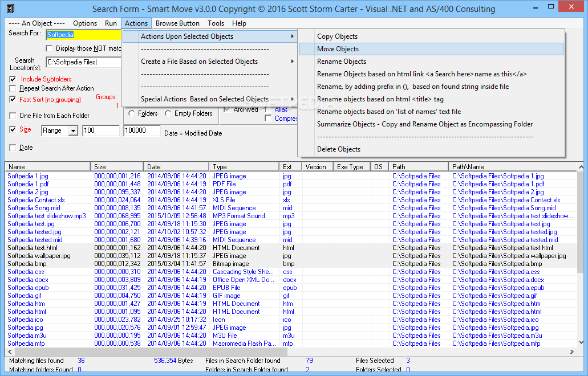Uncheck Fast Sort (no grouping)

(x=13, y=99)
